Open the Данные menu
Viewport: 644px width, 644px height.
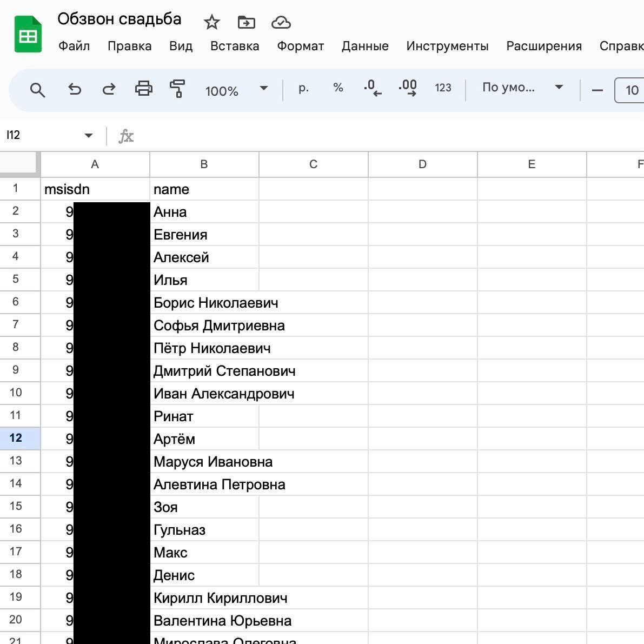pos(365,46)
